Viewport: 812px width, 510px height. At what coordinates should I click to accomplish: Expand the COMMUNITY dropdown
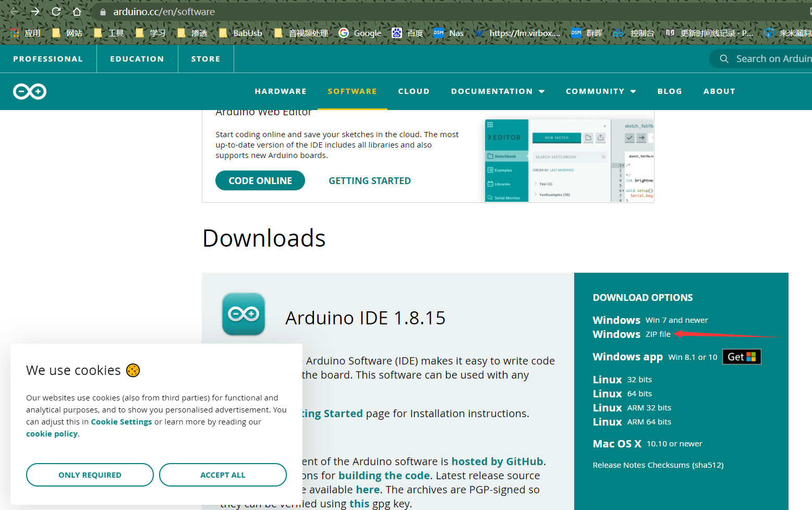coord(601,91)
